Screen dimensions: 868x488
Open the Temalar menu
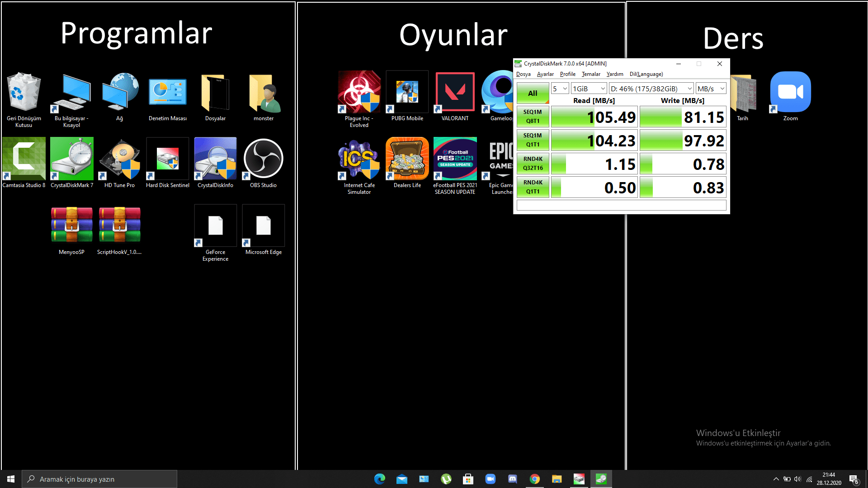coord(591,74)
